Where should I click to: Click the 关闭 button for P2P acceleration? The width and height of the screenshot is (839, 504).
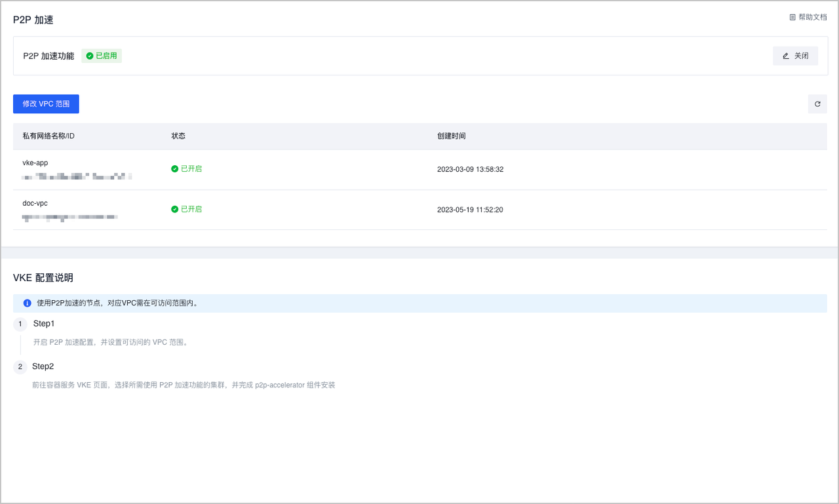pos(795,56)
